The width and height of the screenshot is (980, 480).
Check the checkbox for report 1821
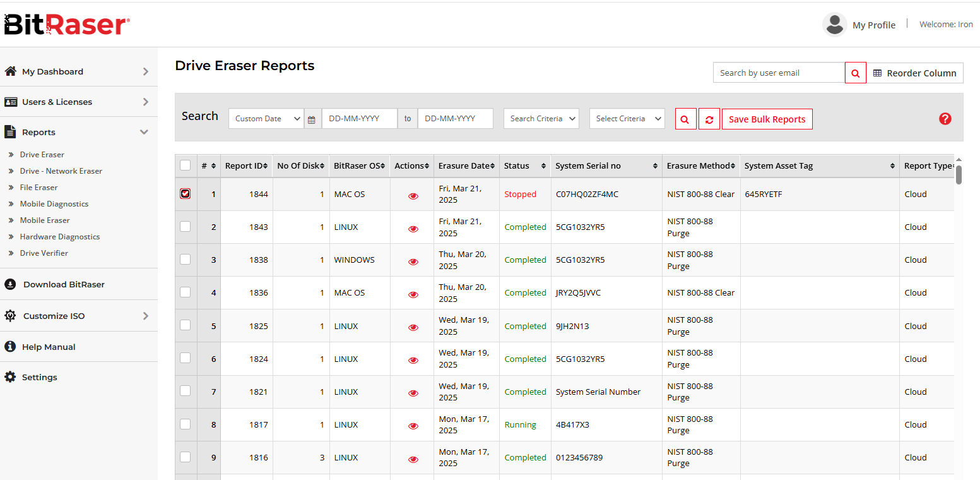point(185,390)
